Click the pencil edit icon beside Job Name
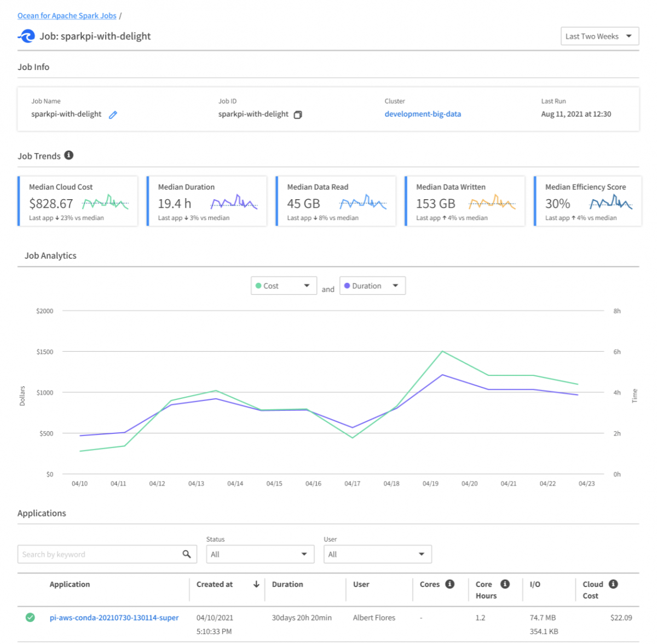Viewport: 657px width, 644px height. pos(113,115)
